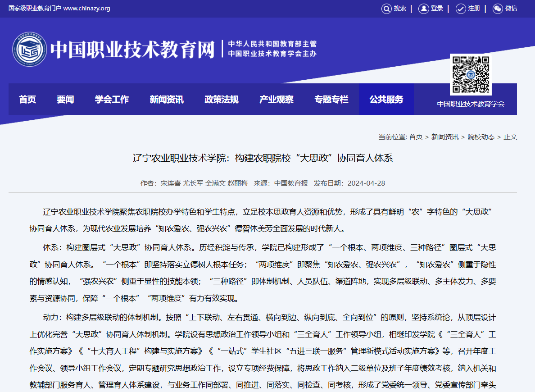The height and width of the screenshot is (392, 535).
Task: Open the 新闻资讯 menu item
Action: click(167, 100)
